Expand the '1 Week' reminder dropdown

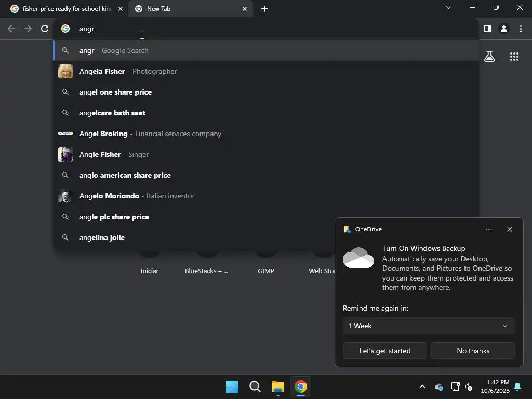429,326
